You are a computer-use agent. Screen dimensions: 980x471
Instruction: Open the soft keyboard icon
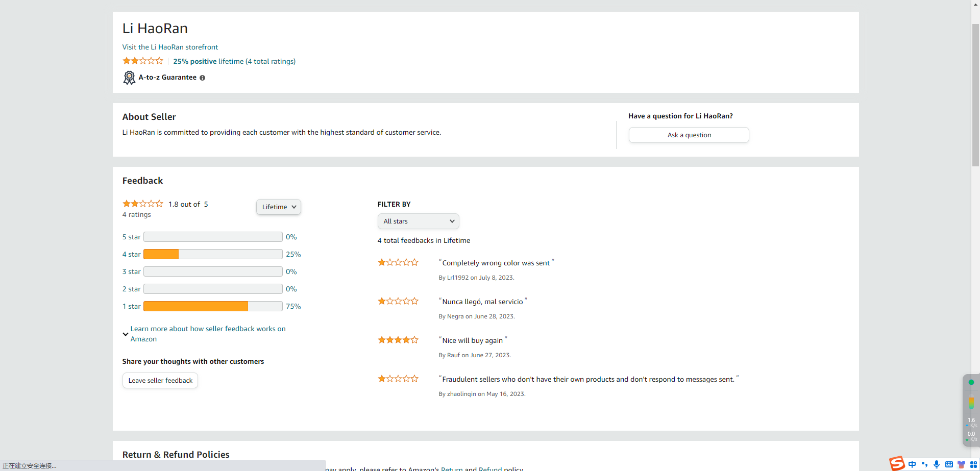(949, 464)
